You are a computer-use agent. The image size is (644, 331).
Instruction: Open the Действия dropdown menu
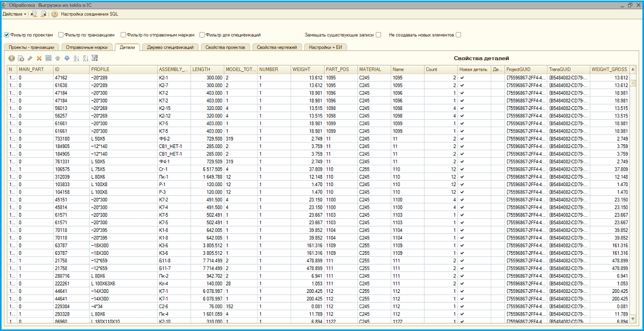tap(14, 14)
